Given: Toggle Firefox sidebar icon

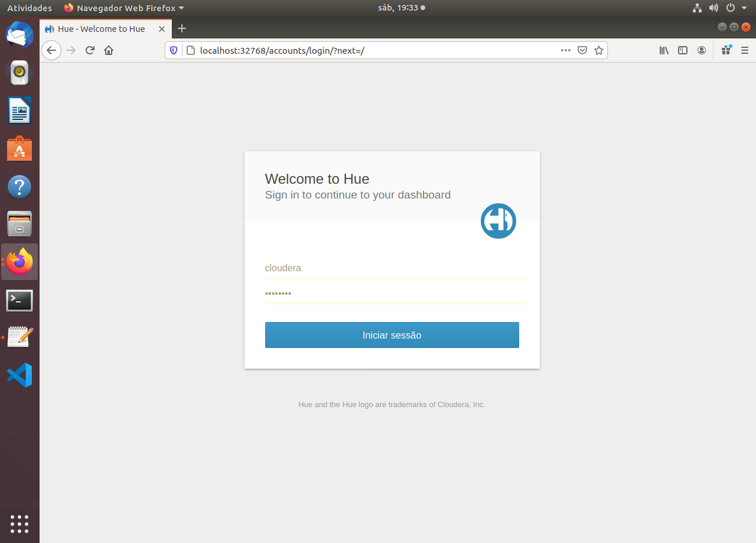Looking at the screenshot, I should coord(683,50).
